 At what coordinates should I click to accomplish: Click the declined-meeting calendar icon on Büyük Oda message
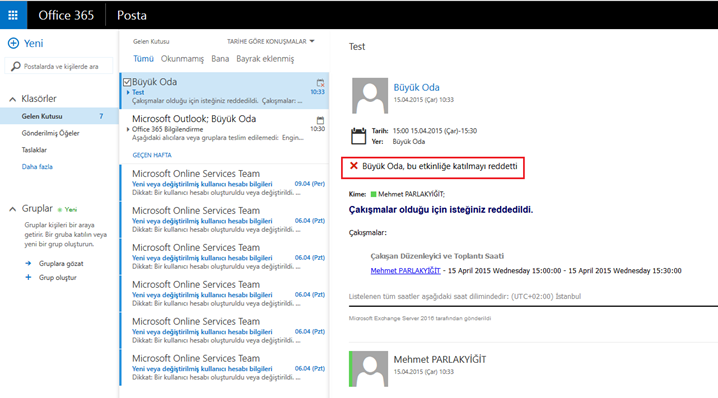click(321, 83)
